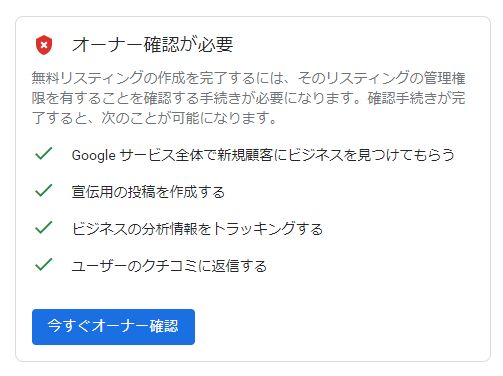Select the オーナー確認が必要 heading
This screenshot has height=376, width=503.
(x=152, y=44)
